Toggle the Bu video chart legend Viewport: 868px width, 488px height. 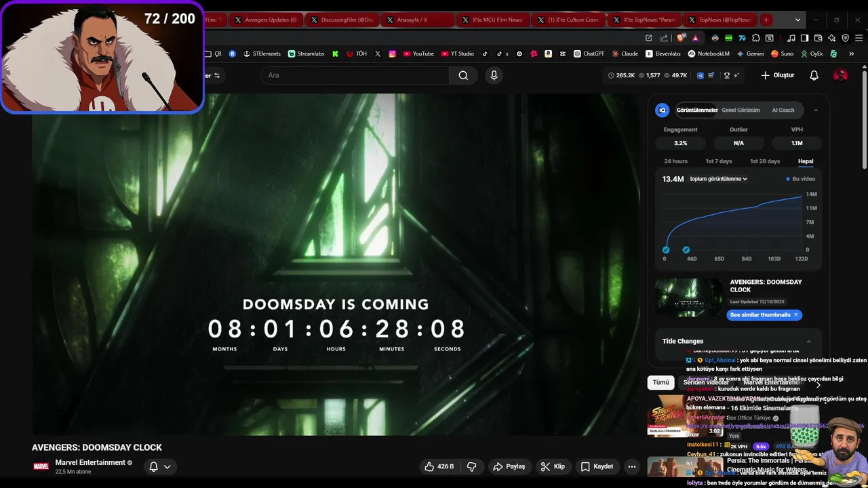click(801, 179)
